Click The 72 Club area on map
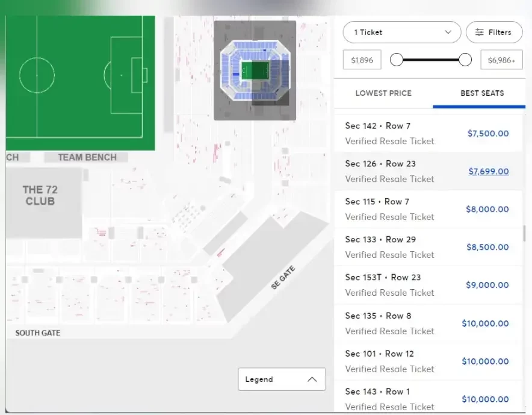 pos(41,196)
